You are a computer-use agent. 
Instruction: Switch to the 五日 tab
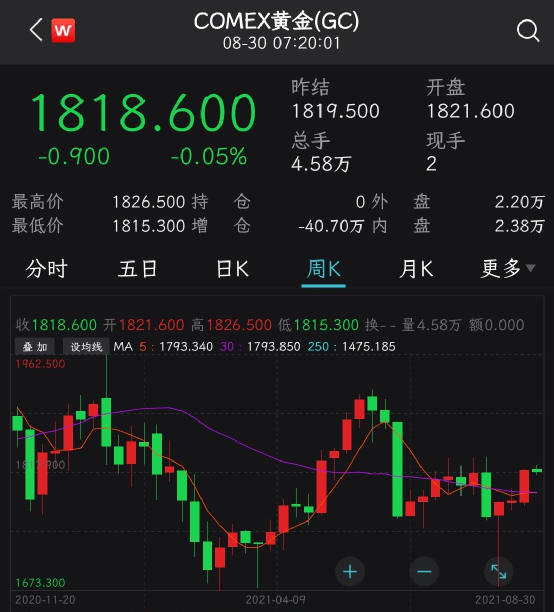(138, 269)
